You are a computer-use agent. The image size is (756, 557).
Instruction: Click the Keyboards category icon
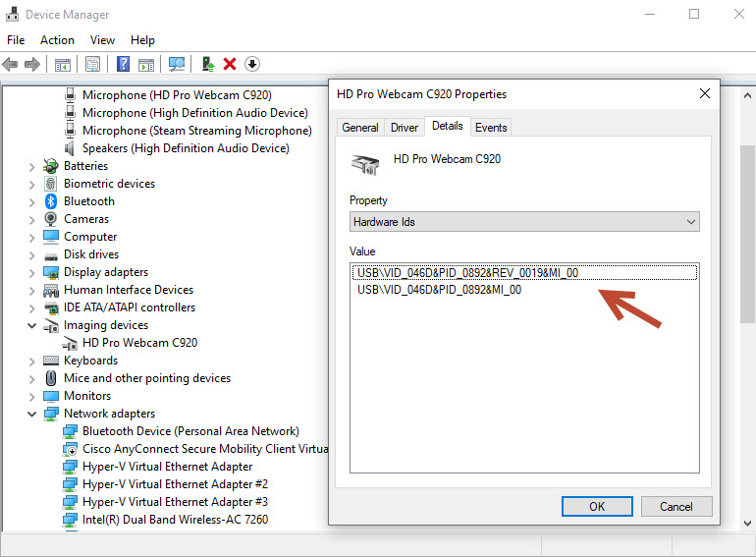(x=51, y=361)
